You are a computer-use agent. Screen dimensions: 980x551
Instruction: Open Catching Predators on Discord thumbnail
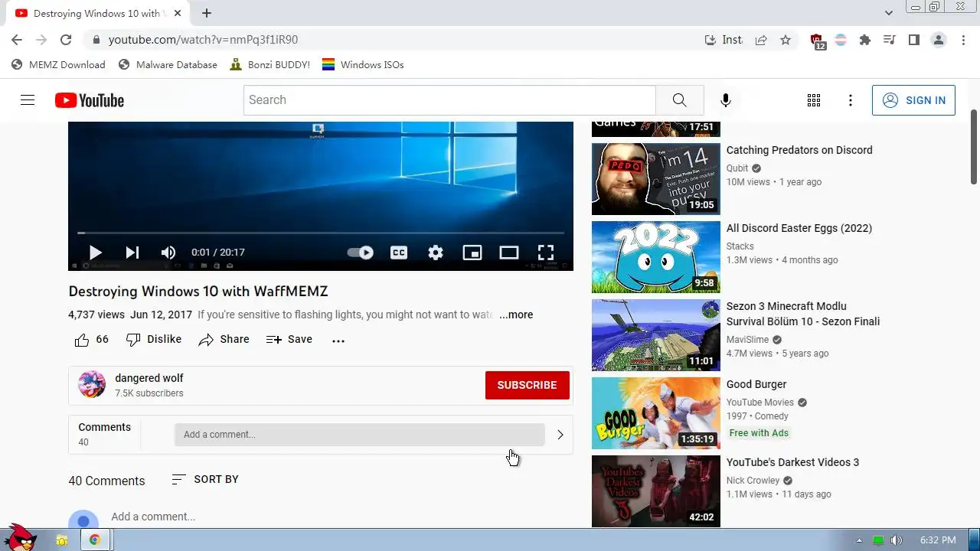tap(656, 179)
